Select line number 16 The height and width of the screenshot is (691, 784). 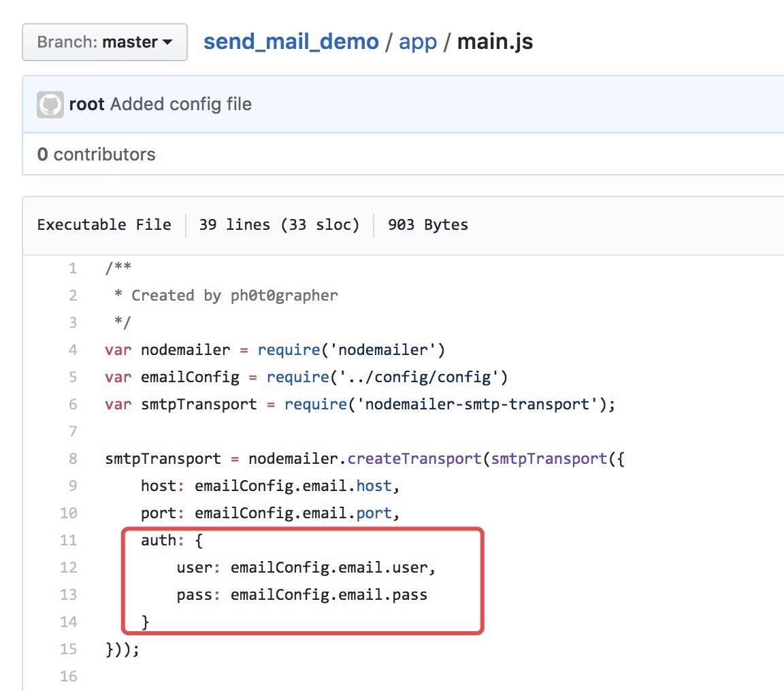click(69, 676)
